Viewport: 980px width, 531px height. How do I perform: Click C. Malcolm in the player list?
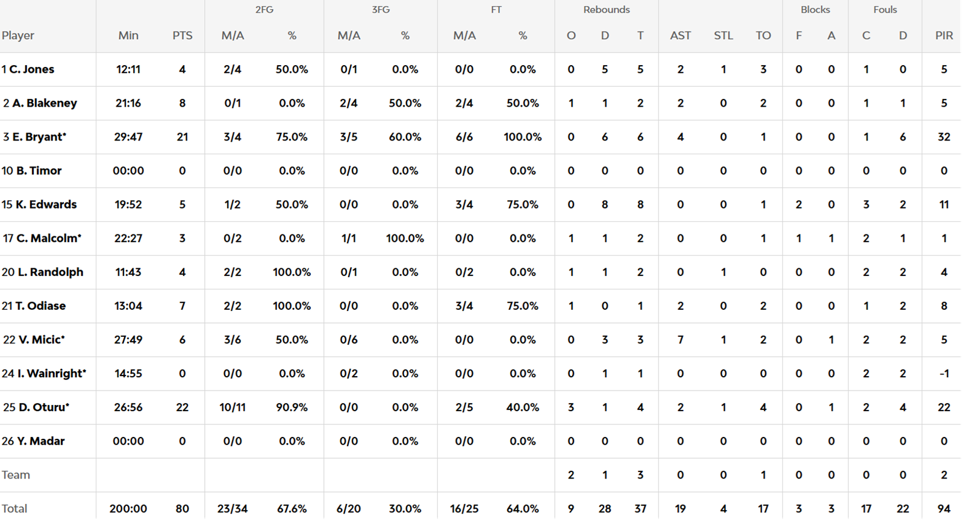[48, 238]
